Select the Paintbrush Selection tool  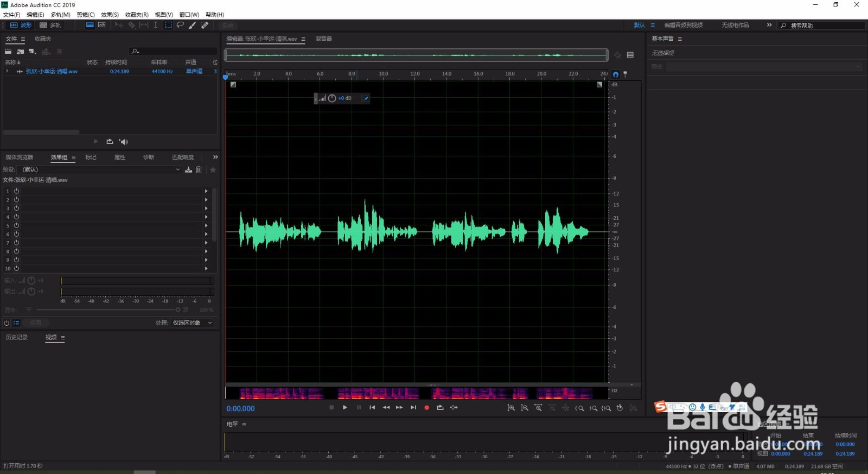193,25
